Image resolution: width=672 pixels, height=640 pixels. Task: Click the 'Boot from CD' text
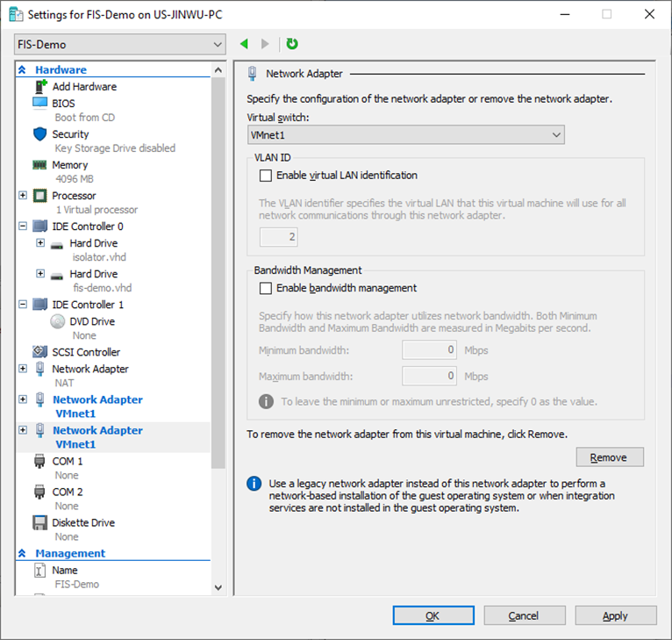click(85, 118)
